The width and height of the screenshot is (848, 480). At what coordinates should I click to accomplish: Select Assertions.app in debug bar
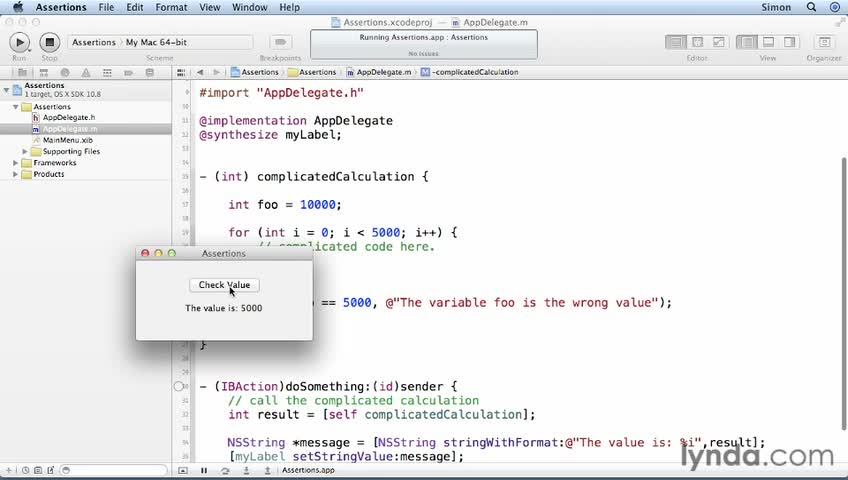(x=308, y=470)
